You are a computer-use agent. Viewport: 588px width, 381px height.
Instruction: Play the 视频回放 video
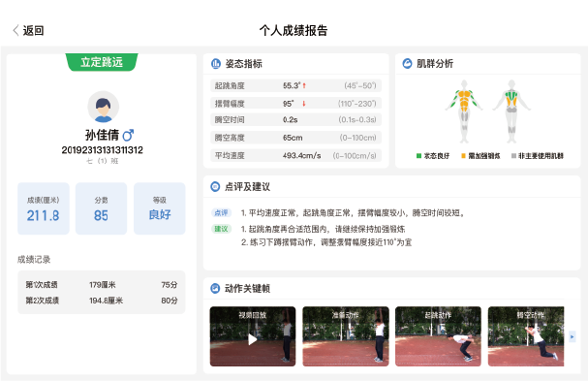click(x=253, y=339)
